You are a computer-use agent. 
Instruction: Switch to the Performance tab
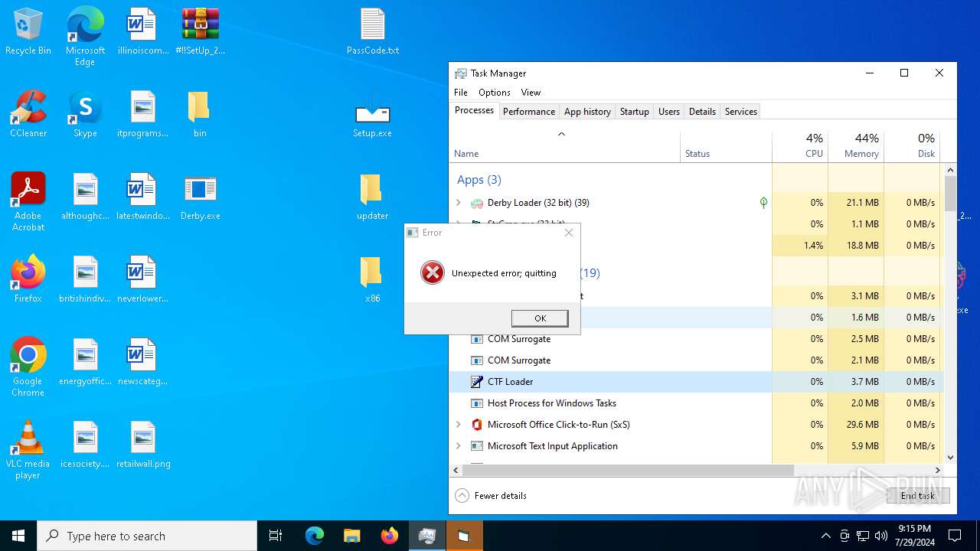click(529, 112)
